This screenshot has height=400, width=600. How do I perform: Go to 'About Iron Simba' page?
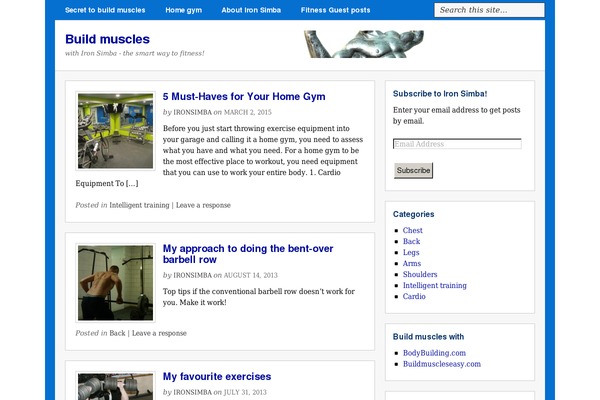click(x=251, y=10)
